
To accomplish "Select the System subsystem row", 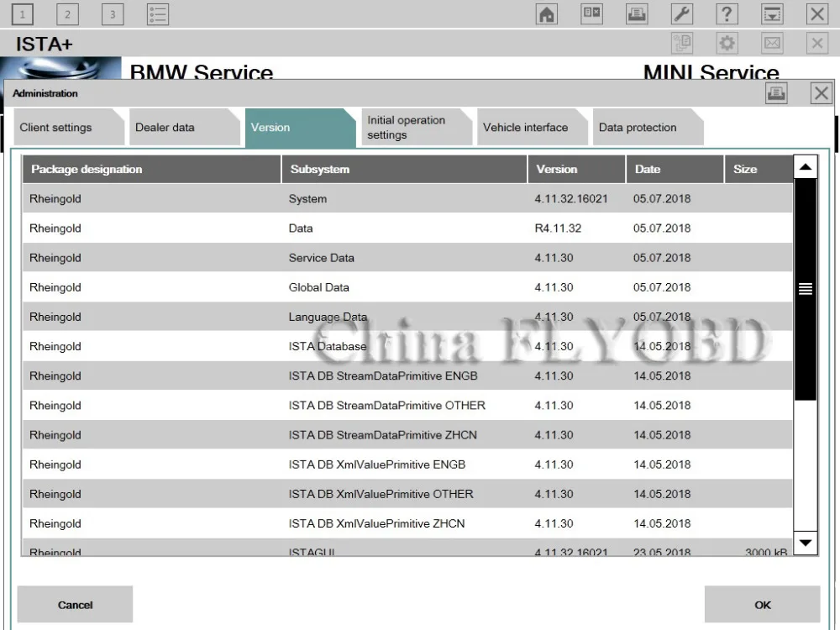I will (407, 199).
